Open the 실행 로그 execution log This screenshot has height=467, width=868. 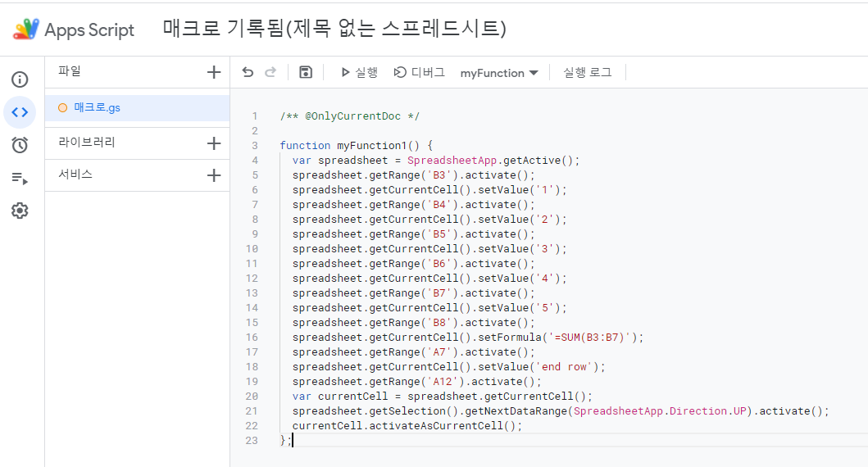point(588,72)
